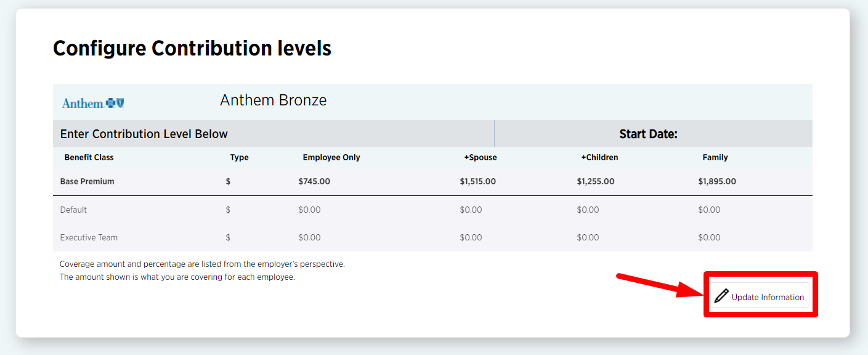Click the Default benefit class row label
The width and height of the screenshot is (868, 355).
[73, 210]
